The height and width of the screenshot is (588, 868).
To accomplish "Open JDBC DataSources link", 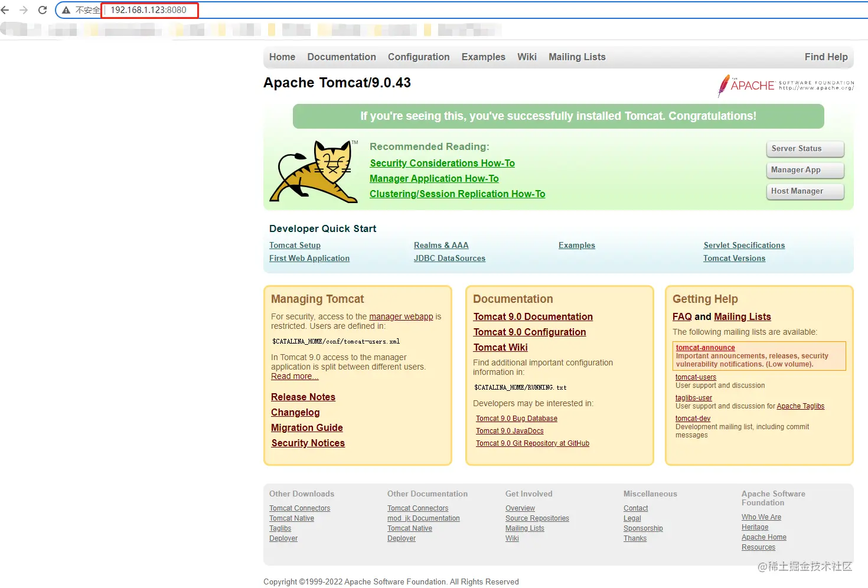I will (449, 258).
